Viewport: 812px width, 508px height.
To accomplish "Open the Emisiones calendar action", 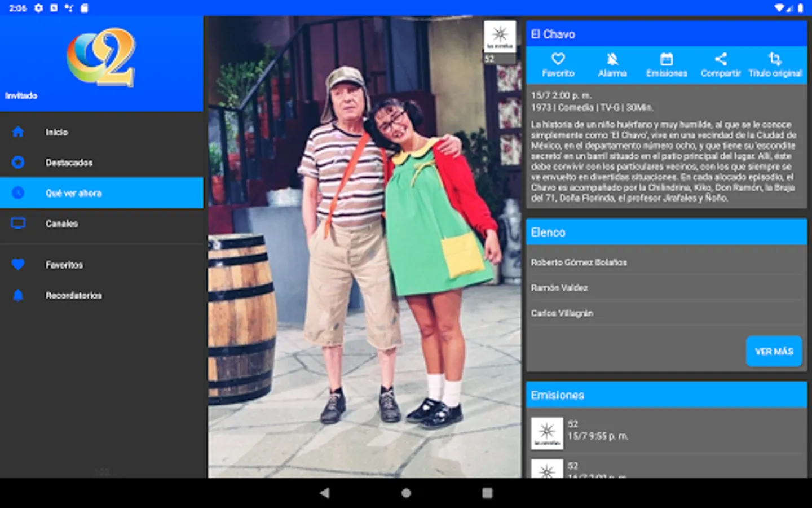I will (667, 65).
